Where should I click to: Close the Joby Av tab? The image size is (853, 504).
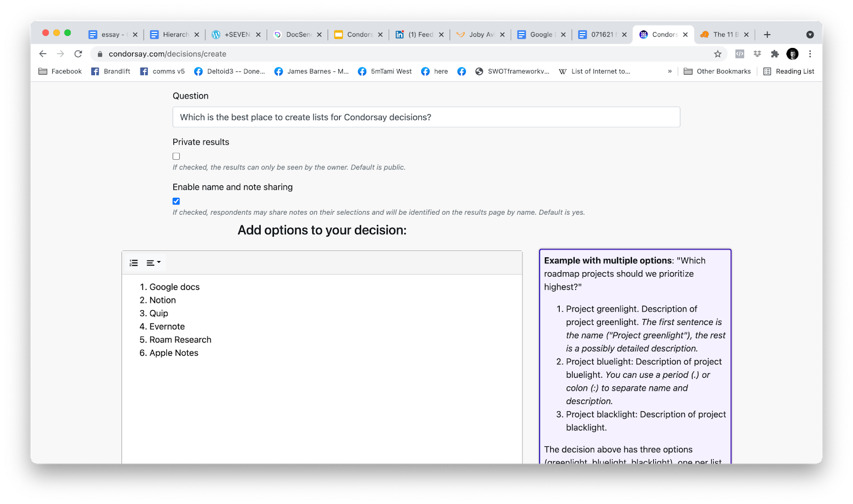click(502, 35)
